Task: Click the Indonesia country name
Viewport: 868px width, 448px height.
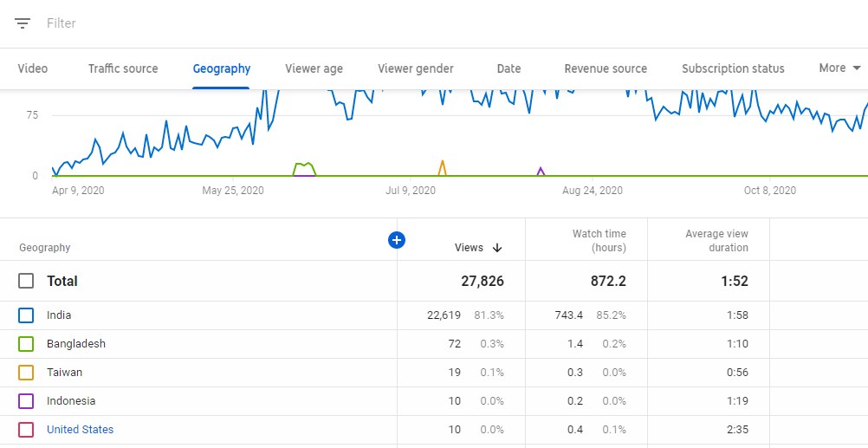Action: tap(71, 401)
